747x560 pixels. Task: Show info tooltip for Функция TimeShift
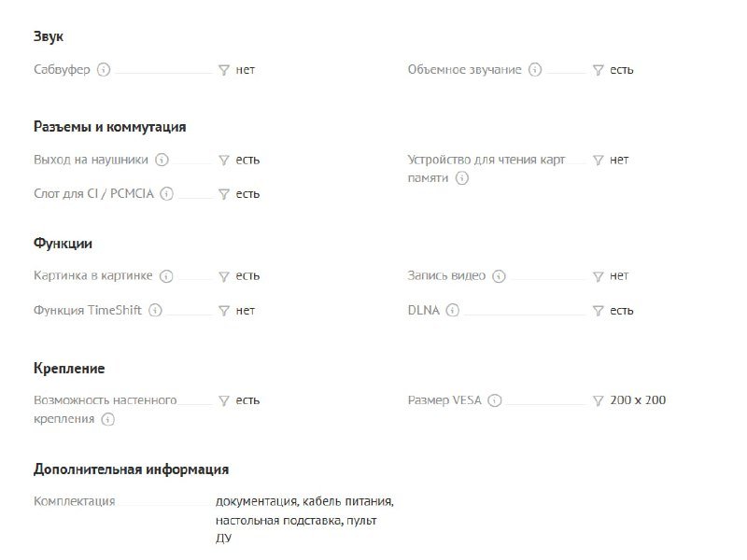[155, 311]
